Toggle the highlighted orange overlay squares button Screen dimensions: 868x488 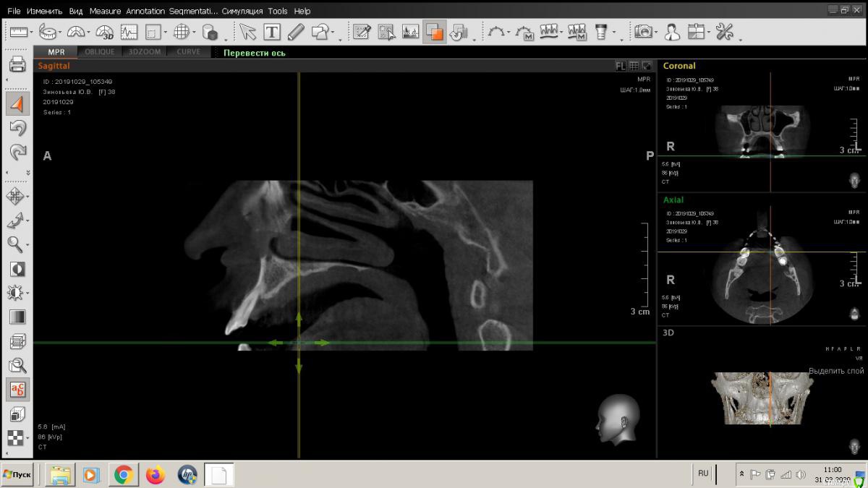click(x=434, y=32)
